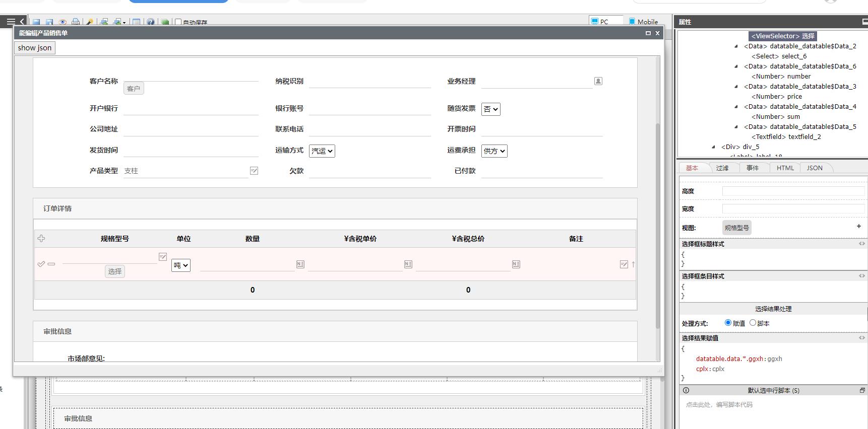Collapse the datatable$Data_4 tree node

pos(736,107)
